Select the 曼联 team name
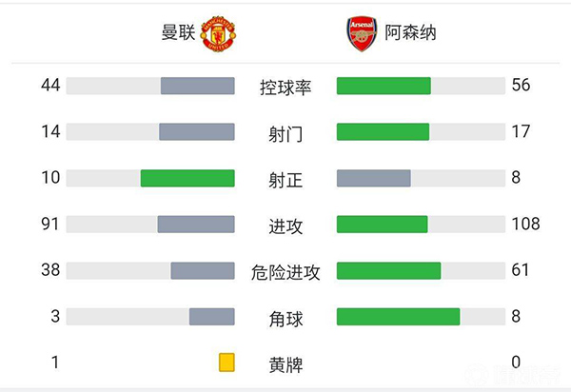Screen dimensions: 571x392 [x=178, y=33]
